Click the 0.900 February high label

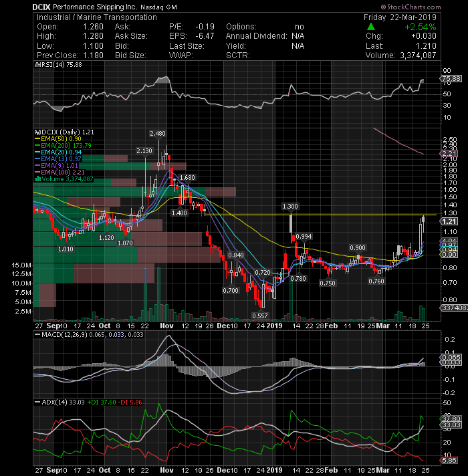[358, 248]
